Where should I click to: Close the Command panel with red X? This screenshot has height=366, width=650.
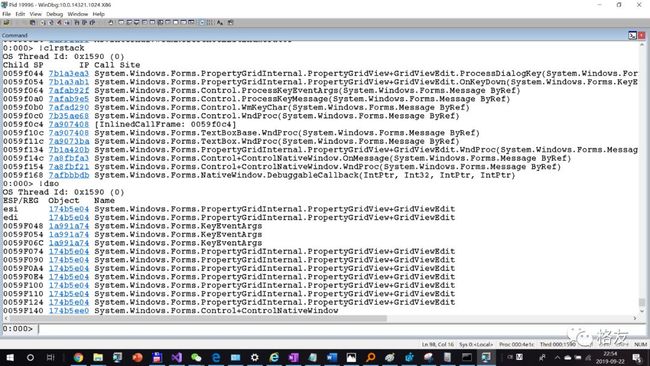pyautogui.click(x=641, y=36)
